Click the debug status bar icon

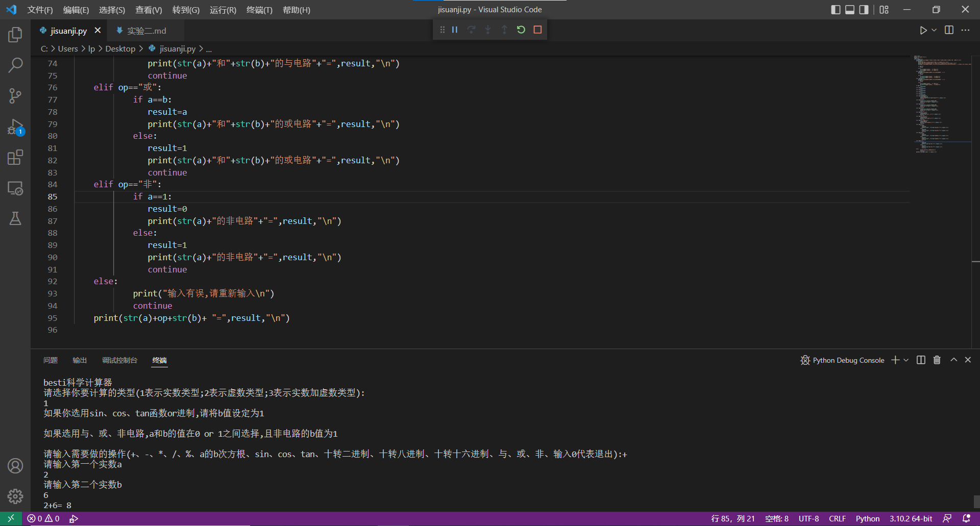(73, 518)
